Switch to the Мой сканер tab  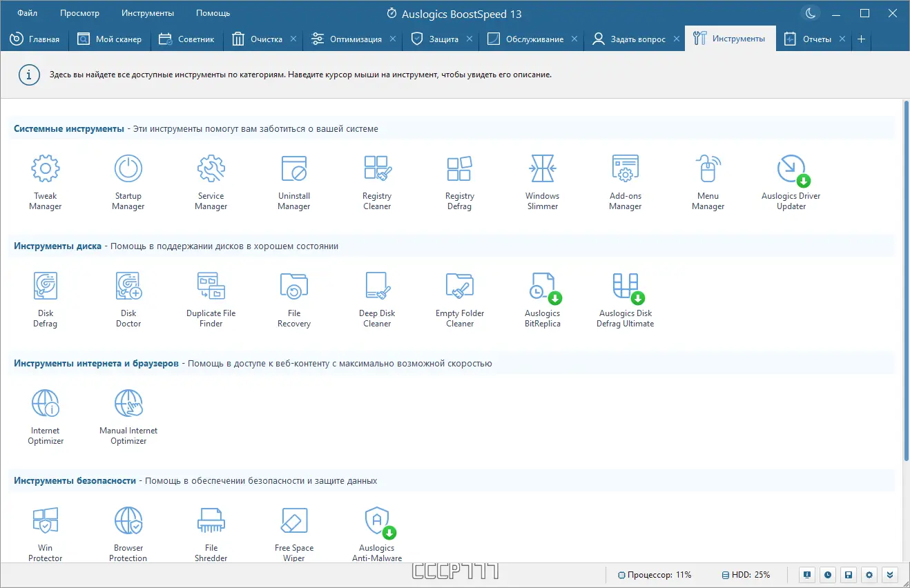tap(110, 39)
